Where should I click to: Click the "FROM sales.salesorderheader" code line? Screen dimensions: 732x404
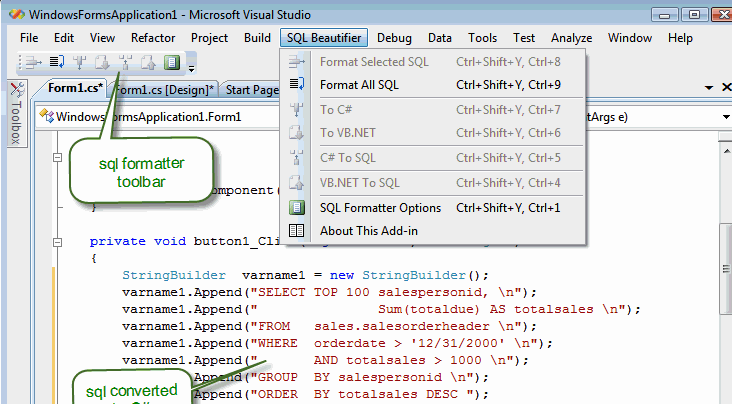pyautogui.click(x=330, y=326)
